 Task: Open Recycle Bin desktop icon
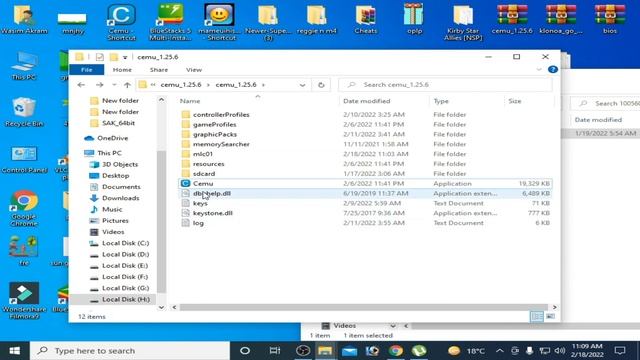point(24,111)
